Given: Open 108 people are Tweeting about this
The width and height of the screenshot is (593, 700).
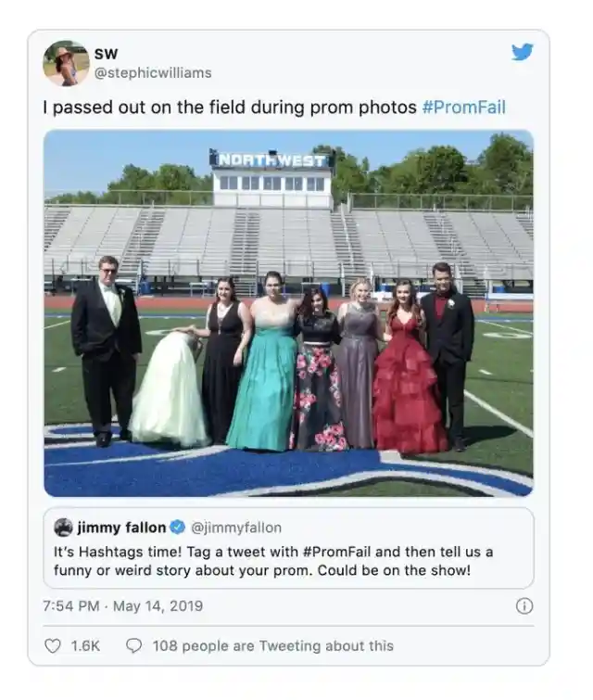Looking at the screenshot, I should point(273,646).
